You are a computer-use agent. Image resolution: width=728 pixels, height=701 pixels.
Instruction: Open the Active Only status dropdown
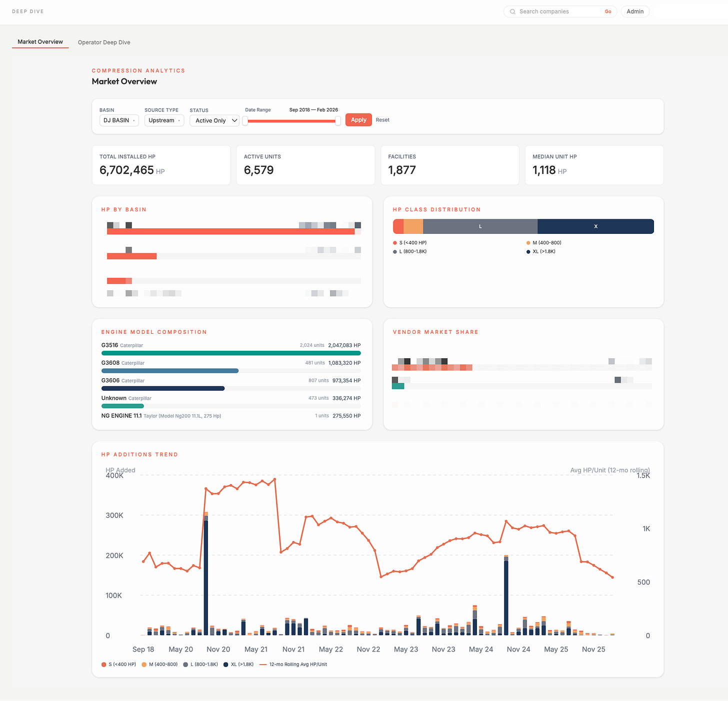(214, 120)
